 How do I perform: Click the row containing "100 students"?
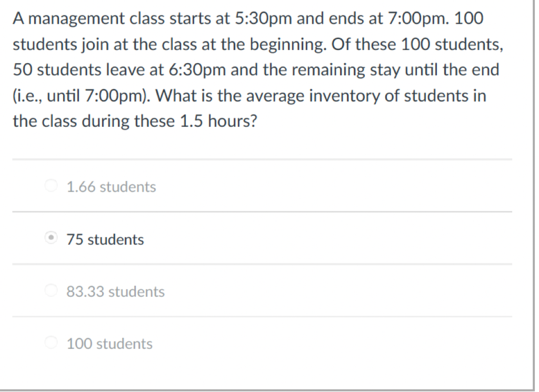tap(263, 343)
